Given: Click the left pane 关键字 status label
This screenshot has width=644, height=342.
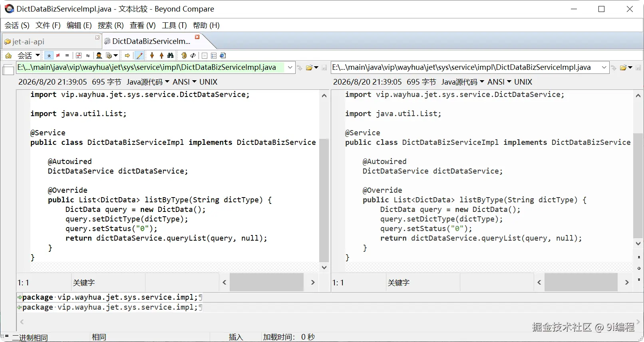Looking at the screenshot, I should pos(84,283).
